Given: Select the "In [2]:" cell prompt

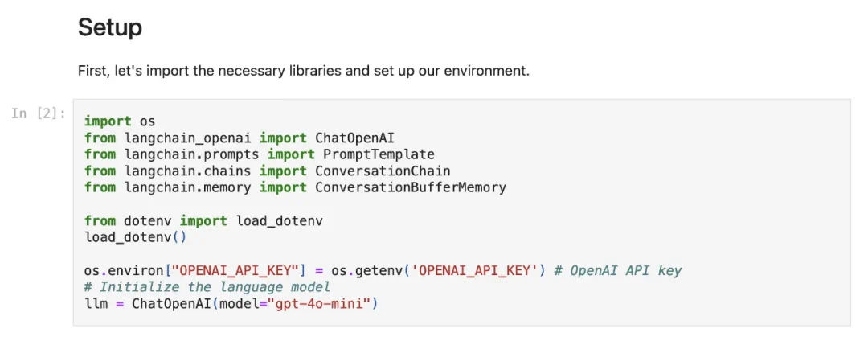Looking at the screenshot, I should [39, 113].
